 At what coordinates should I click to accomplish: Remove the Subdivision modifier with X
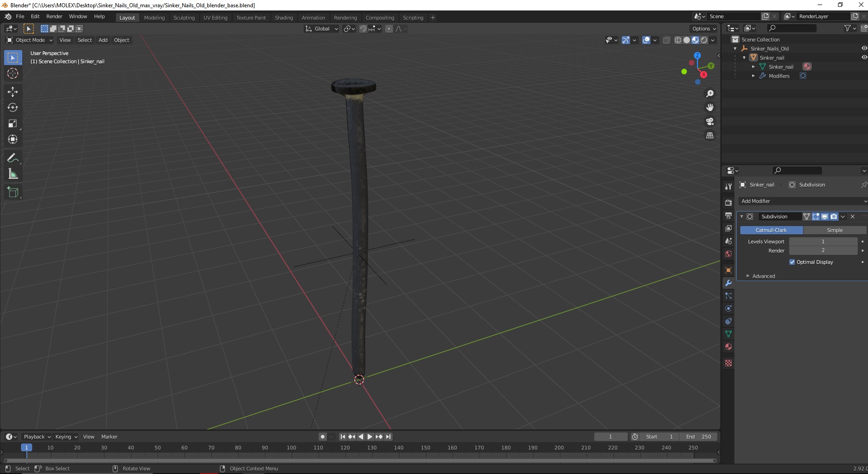pyautogui.click(x=853, y=217)
